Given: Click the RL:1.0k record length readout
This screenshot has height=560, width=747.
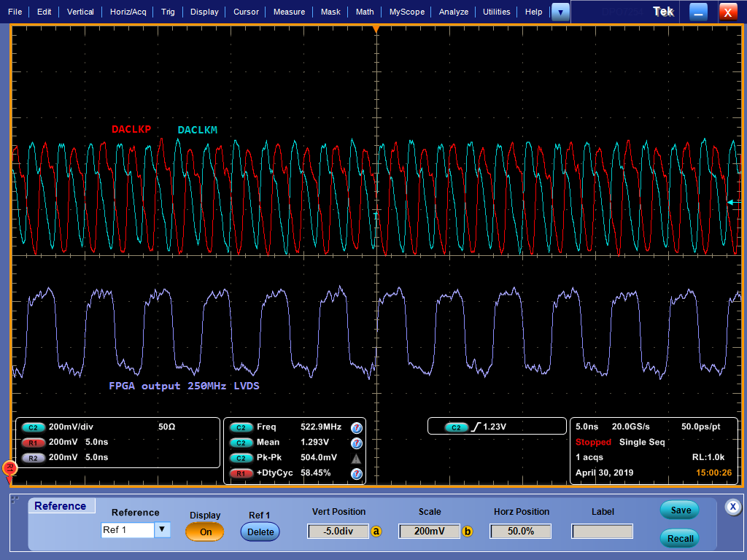Looking at the screenshot, I should (x=708, y=457).
